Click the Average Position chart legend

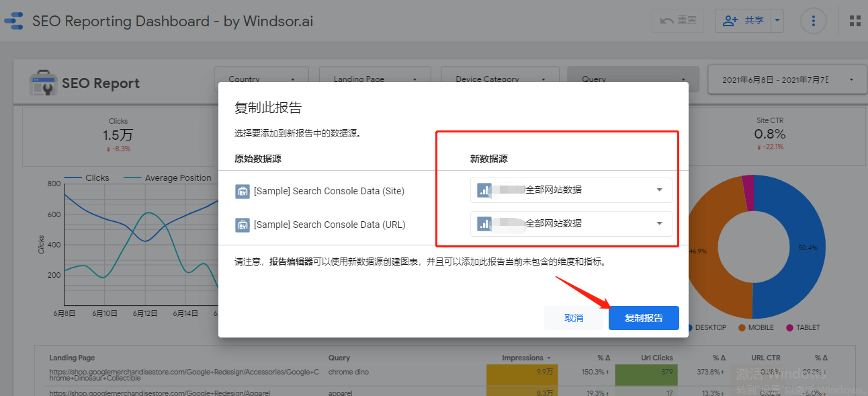click(x=168, y=178)
